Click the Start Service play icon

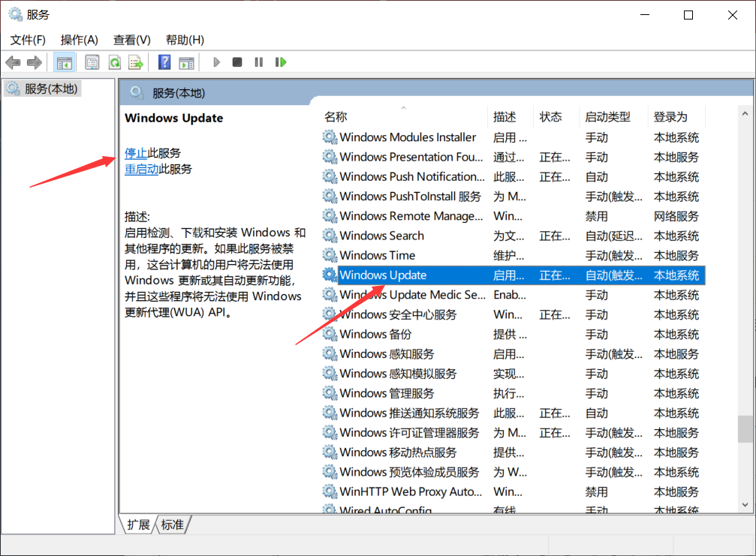[x=216, y=62]
